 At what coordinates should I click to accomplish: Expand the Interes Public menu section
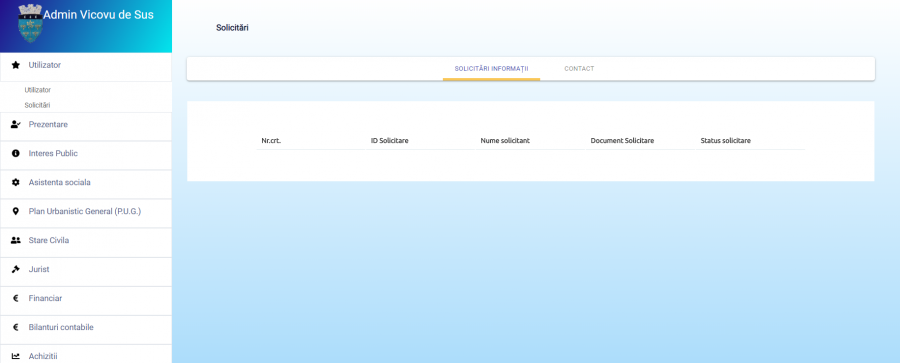tap(86, 154)
